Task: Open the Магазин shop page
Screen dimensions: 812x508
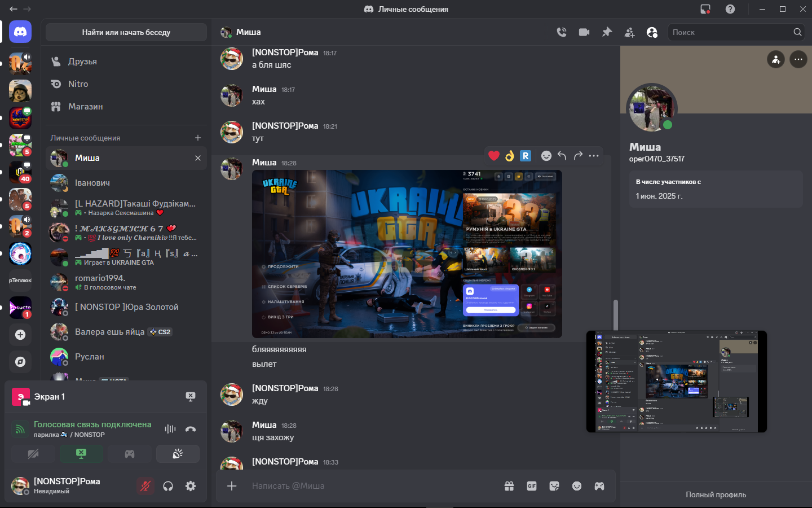Action: [126, 107]
